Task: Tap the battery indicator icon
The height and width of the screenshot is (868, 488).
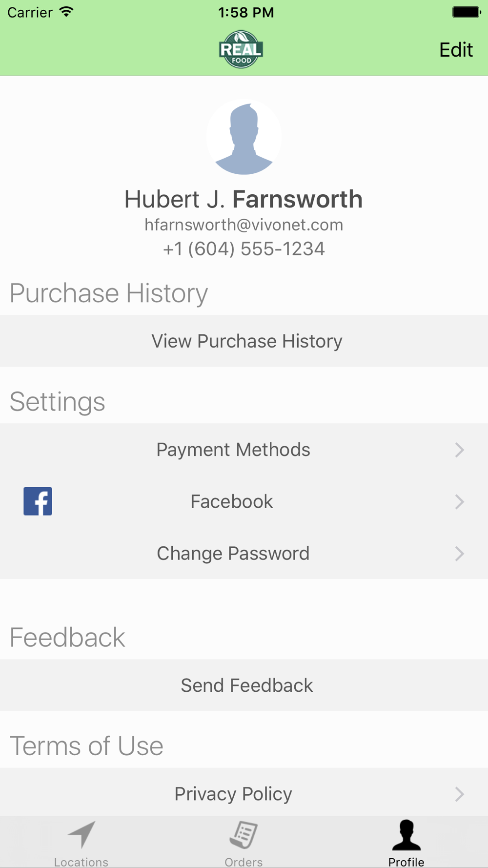Action: [x=467, y=12]
